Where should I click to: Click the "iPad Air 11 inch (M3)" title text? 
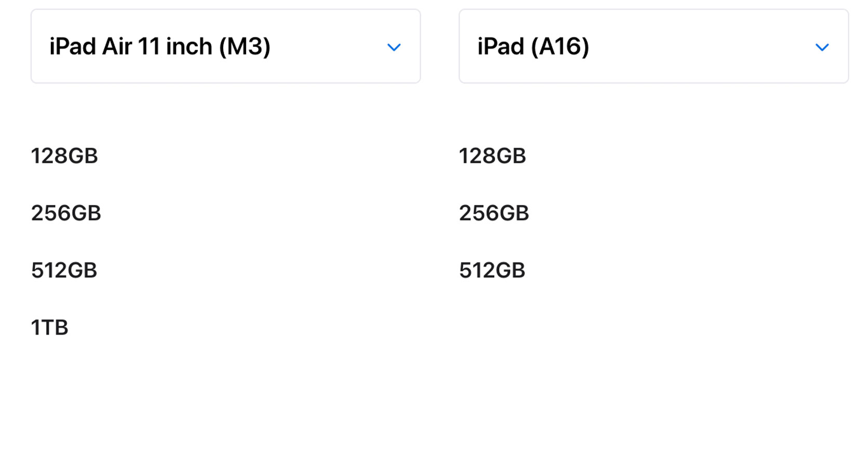coord(160,47)
